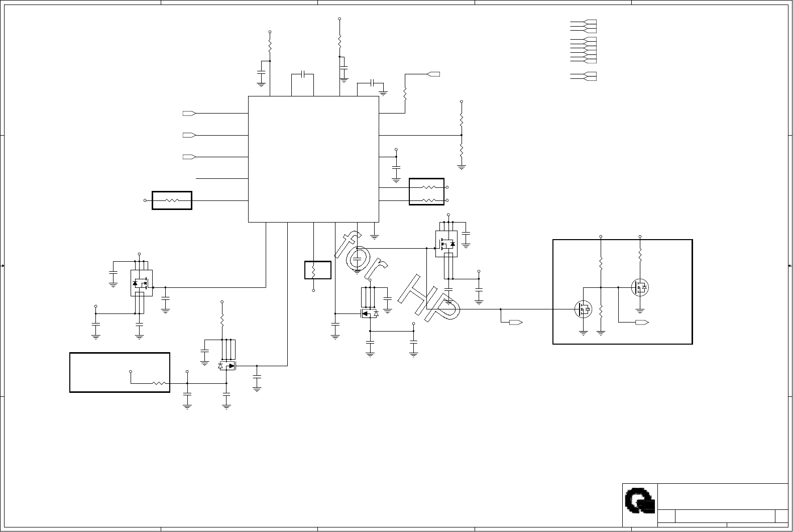Select the resistor inside the bottom-left boxed area

pos(159,383)
